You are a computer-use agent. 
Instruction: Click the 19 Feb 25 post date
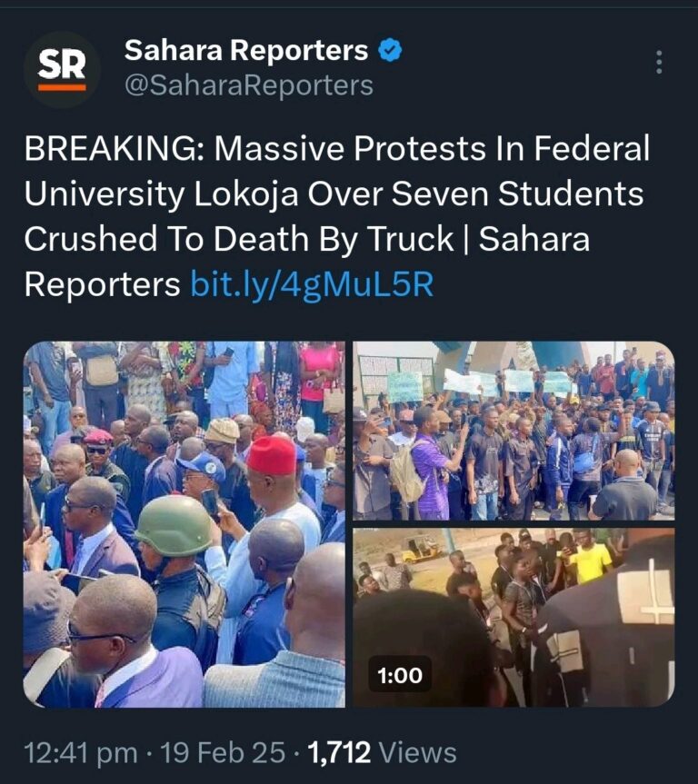click(223, 752)
